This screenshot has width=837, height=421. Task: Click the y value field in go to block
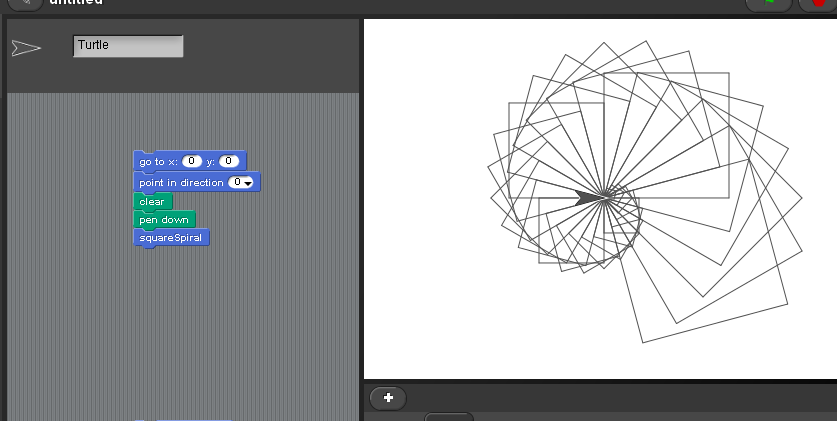pyautogui.click(x=228, y=161)
